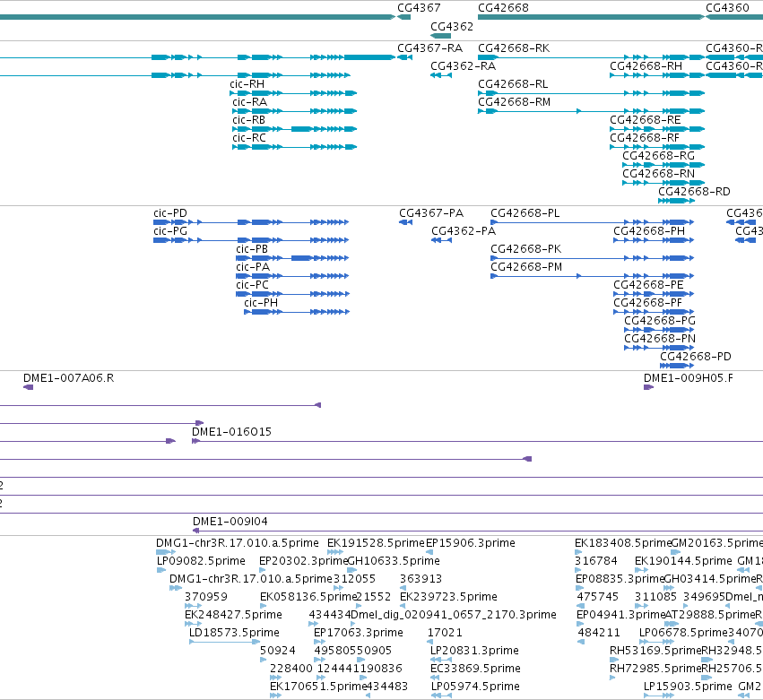Click the CG42668-RM transcript label

click(x=515, y=102)
